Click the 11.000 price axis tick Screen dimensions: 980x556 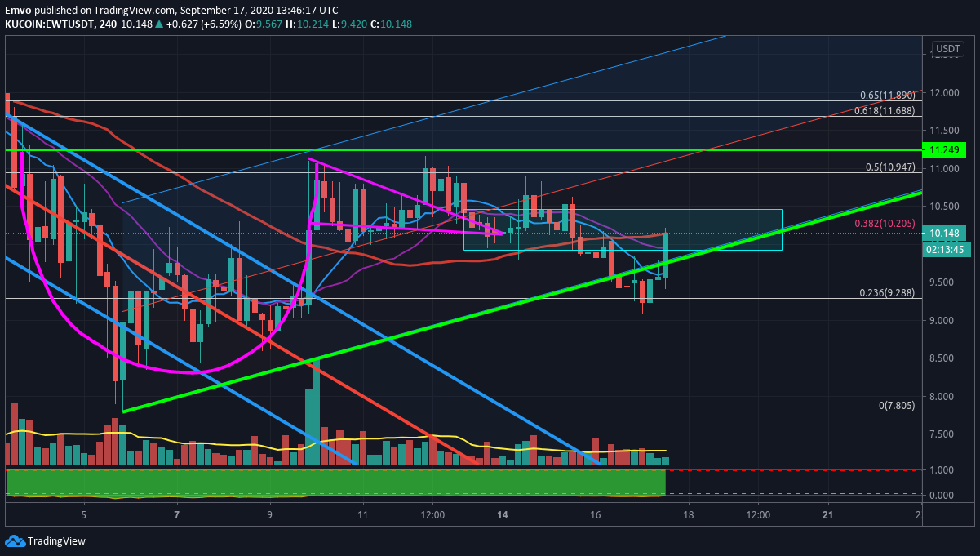[943, 168]
